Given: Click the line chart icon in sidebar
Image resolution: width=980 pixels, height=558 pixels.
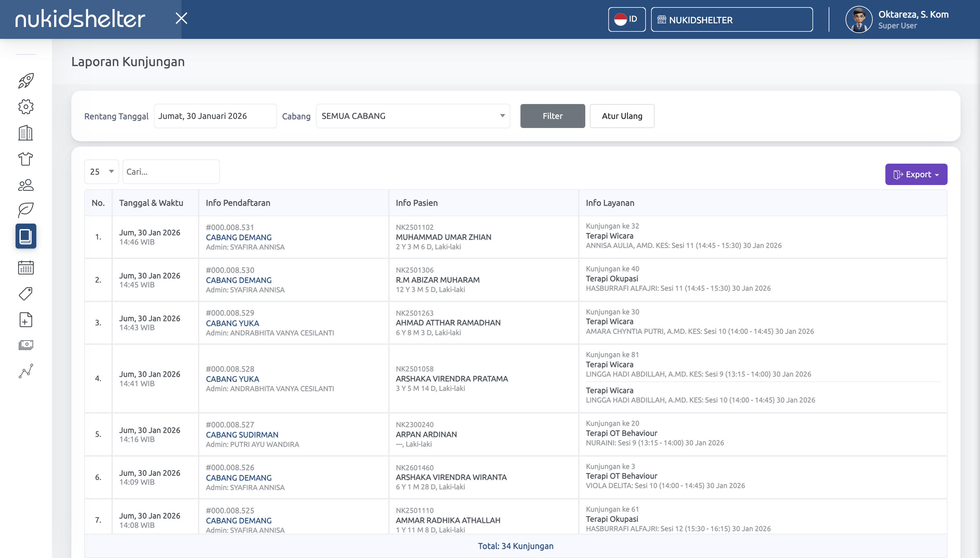Looking at the screenshot, I should (26, 371).
